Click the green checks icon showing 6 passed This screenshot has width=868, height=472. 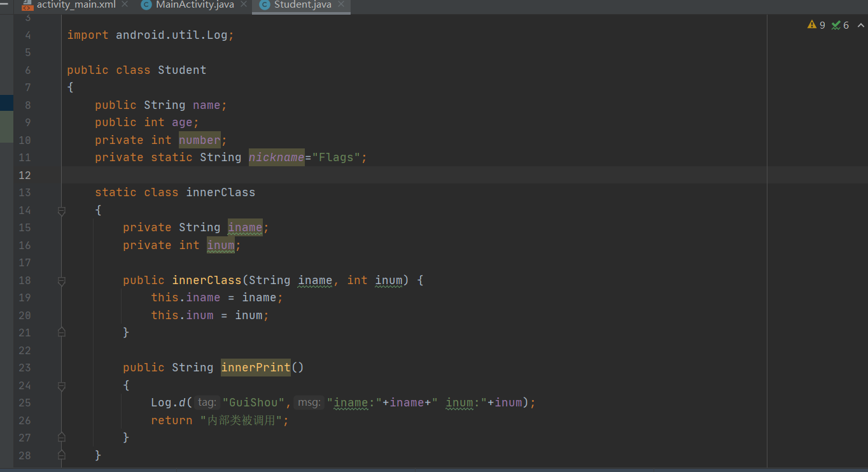[836, 25]
